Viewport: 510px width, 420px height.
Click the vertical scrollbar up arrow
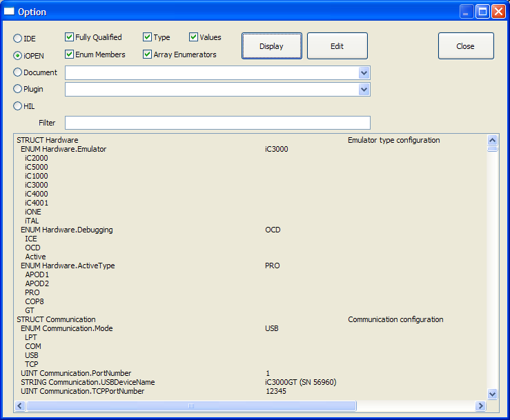pos(493,140)
